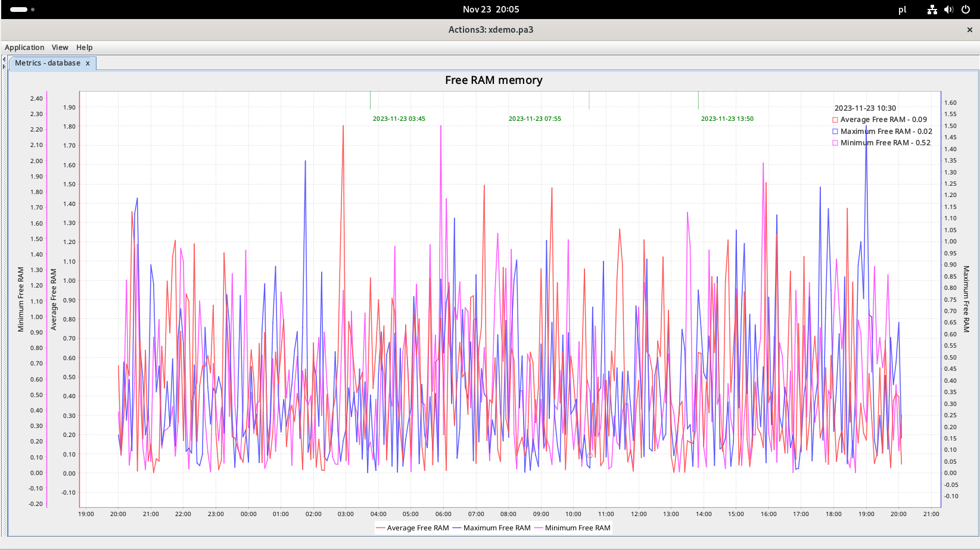
Task: Open the power menu icon
Action: (x=966, y=10)
